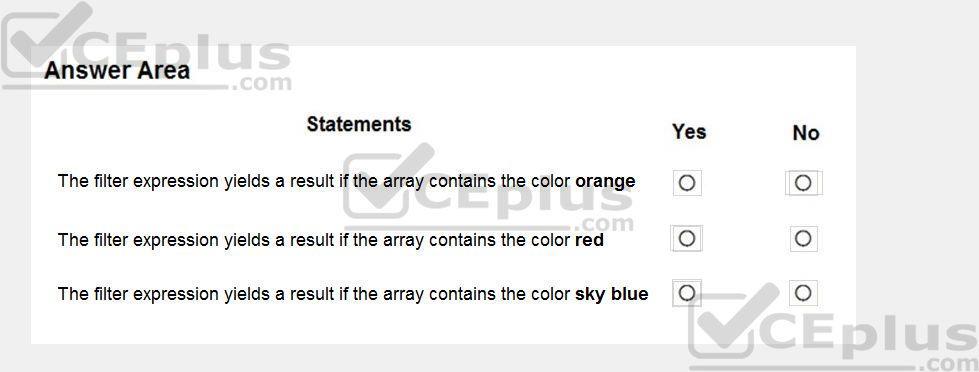Viewport: 979px width, 372px height.
Task: Select Yes for the orange color statement
Action: click(687, 183)
